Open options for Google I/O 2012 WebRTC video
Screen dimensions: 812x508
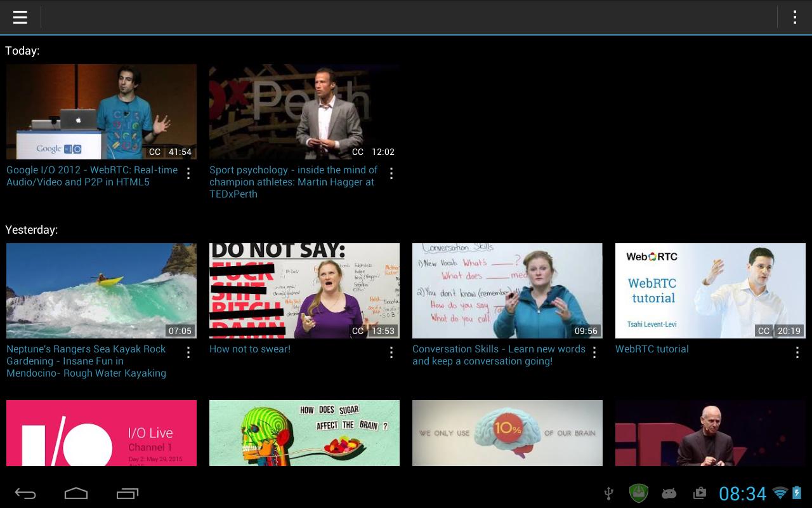188,173
